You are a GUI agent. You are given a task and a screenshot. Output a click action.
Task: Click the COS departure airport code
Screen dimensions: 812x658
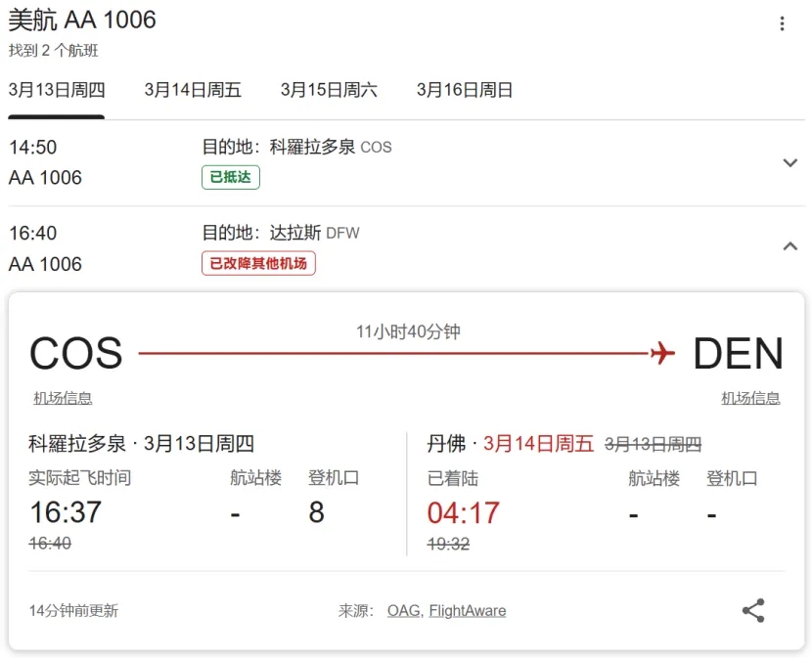75,354
